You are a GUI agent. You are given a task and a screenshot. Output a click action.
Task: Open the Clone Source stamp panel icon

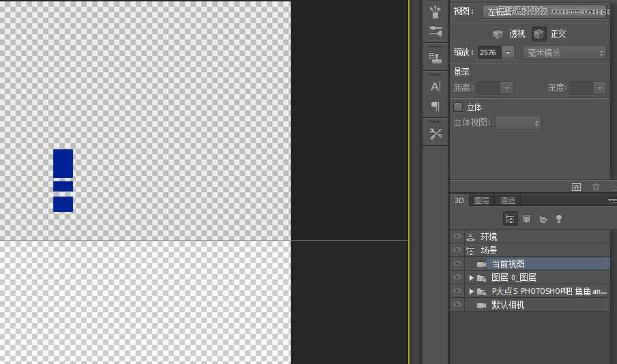tap(435, 59)
